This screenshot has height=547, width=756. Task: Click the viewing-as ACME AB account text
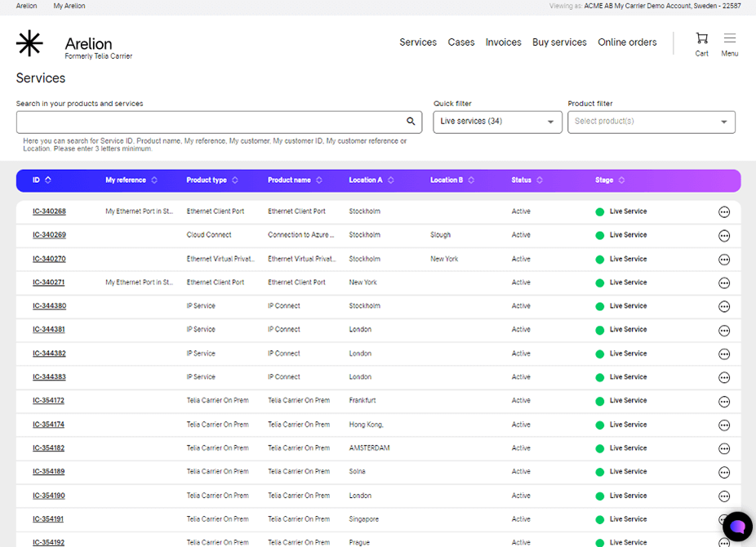click(662, 6)
